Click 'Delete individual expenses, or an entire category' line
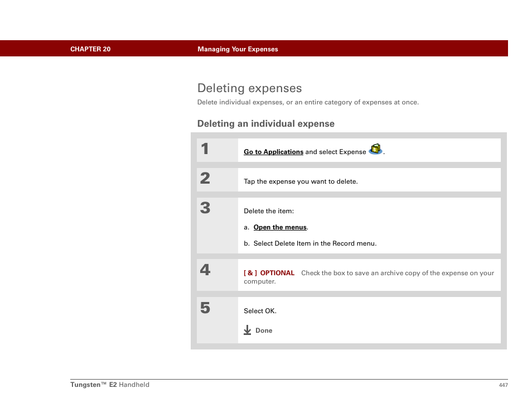532x412 pixels. (x=308, y=102)
